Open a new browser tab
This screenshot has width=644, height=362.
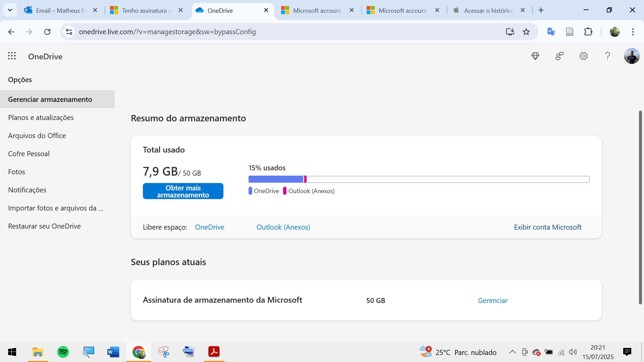(541, 10)
